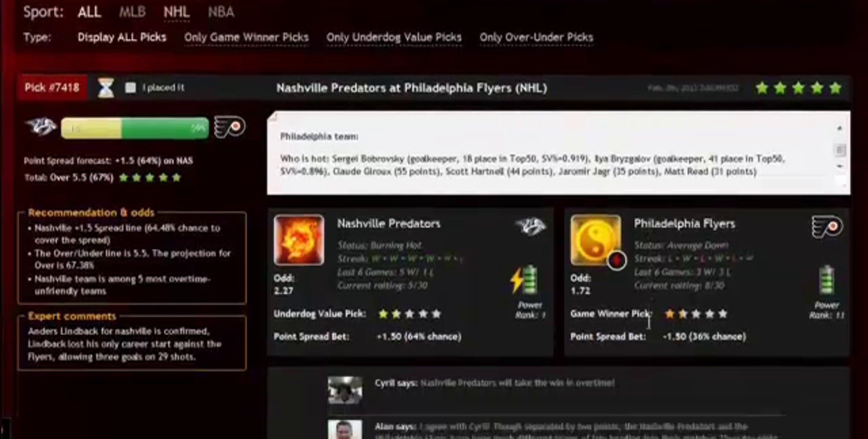Click the 'Recommendation & odds' heading
868x439 pixels.
(91, 212)
